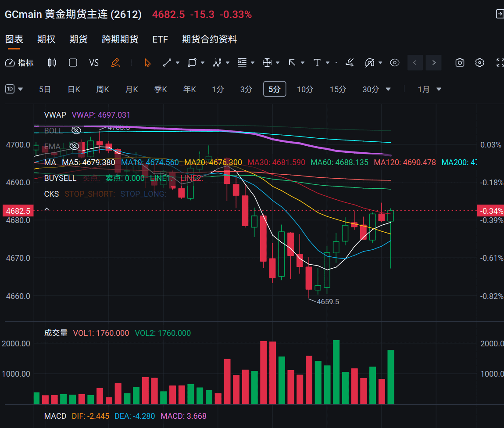Select the 月K period
Image resolution: width=504 pixels, height=428 pixels.
(132, 90)
